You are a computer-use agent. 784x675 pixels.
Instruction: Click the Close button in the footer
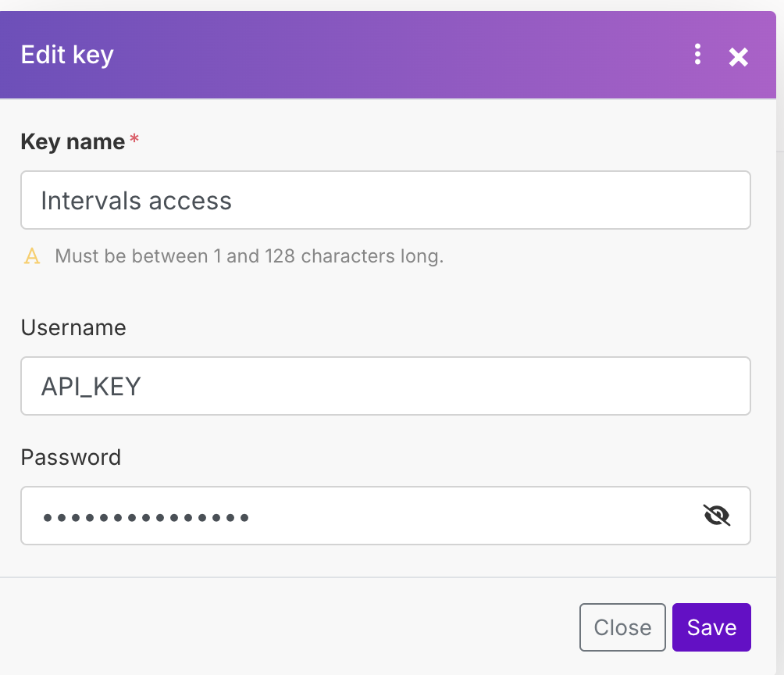(622, 627)
